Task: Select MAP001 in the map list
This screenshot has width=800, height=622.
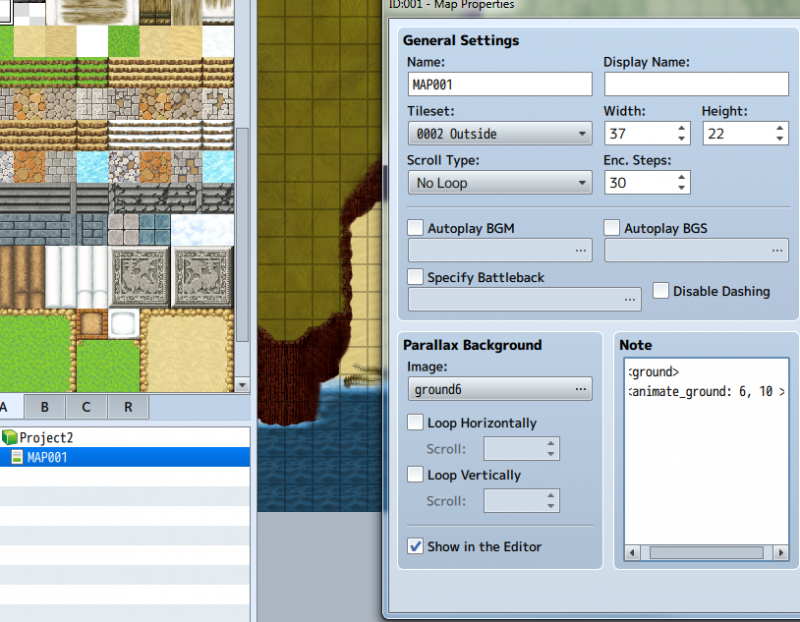Action: (125, 457)
